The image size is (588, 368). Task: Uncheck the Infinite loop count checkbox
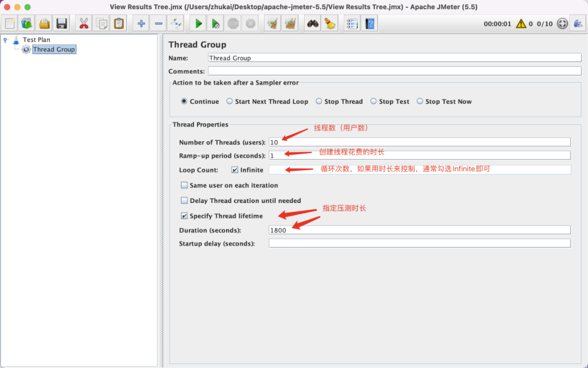(235, 170)
